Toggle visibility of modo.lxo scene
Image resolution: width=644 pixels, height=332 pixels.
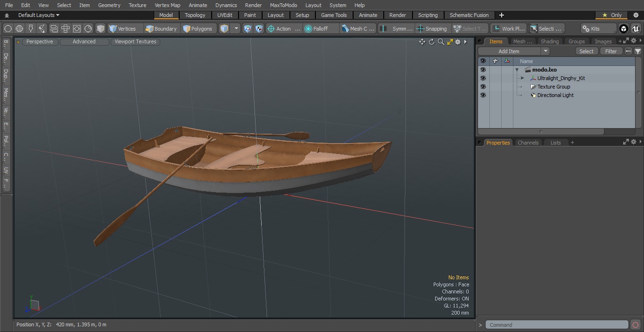[483, 70]
